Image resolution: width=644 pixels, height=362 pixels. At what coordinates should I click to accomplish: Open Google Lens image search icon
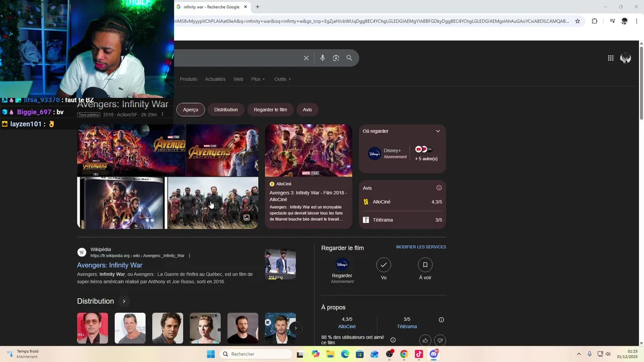pyautogui.click(x=336, y=58)
